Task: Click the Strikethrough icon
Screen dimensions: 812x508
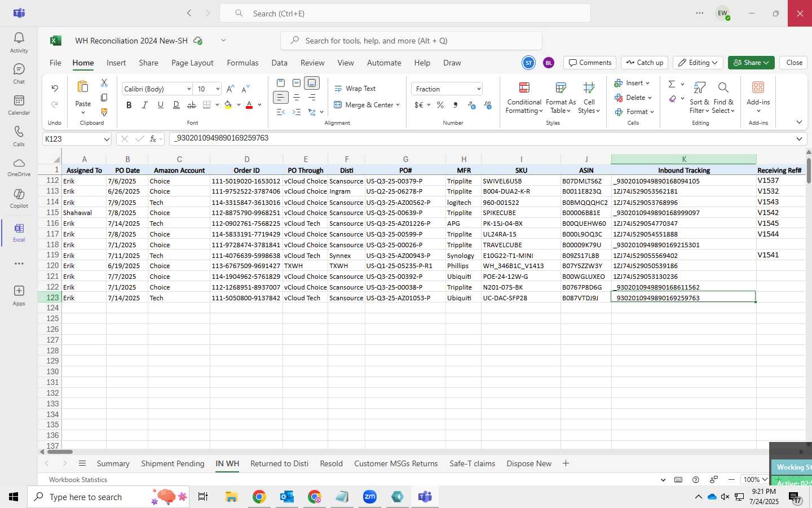Action: coord(192,105)
